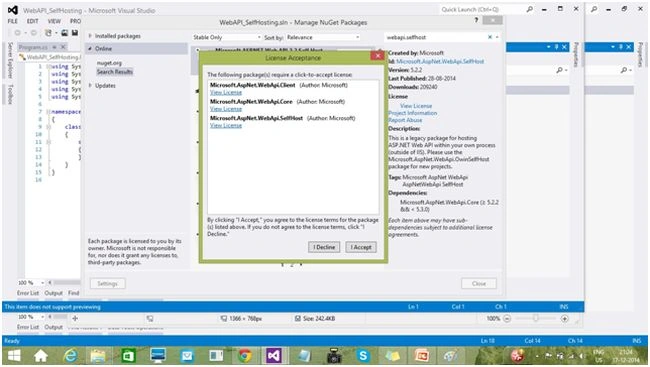
Task: Select nuget.org source under Online
Action: click(109, 63)
